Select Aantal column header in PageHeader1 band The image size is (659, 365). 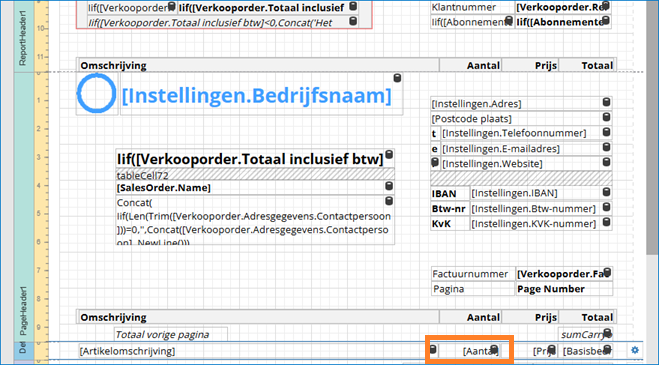tap(470, 317)
